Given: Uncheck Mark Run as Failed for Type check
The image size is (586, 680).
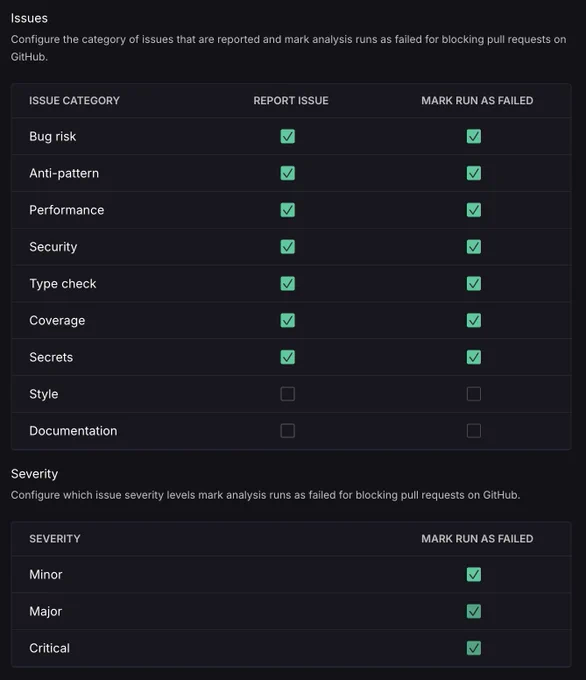Looking at the screenshot, I should click(474, 284).
